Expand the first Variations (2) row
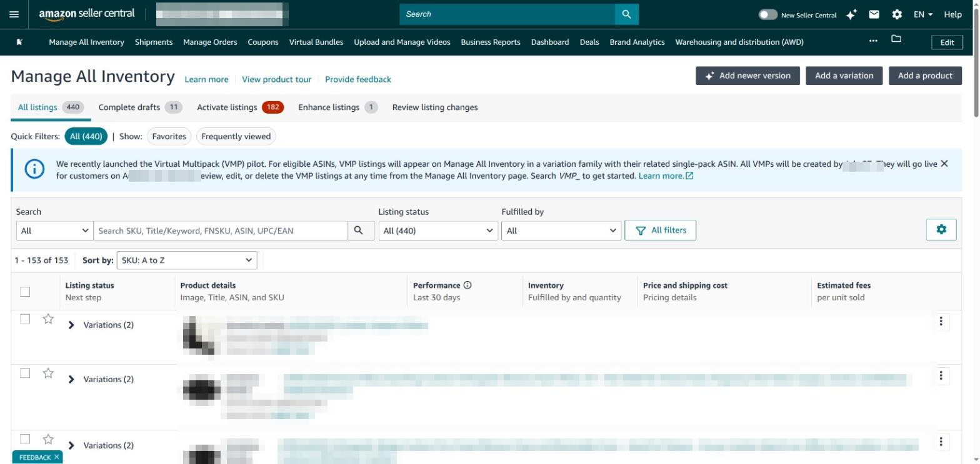 [x=71, y=325]
